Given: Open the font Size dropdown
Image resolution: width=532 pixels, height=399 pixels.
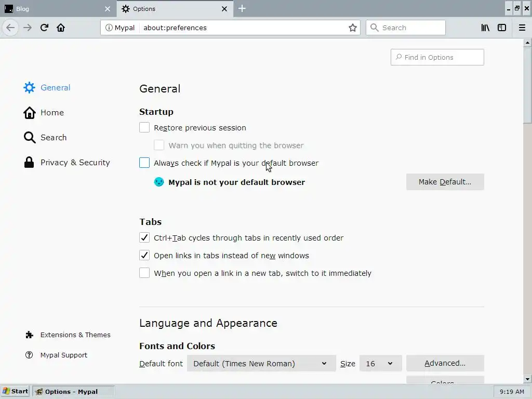Looking at the screenshot, I should [x=381, y=363].
